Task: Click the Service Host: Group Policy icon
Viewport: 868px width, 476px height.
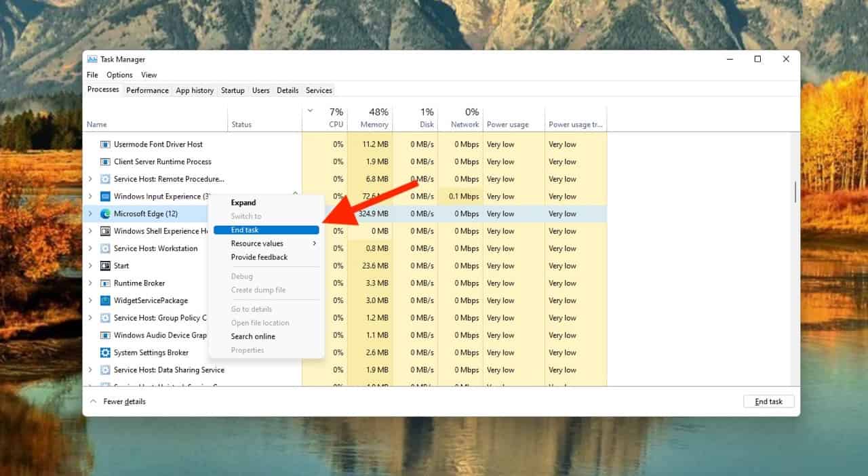Action: 105,318
